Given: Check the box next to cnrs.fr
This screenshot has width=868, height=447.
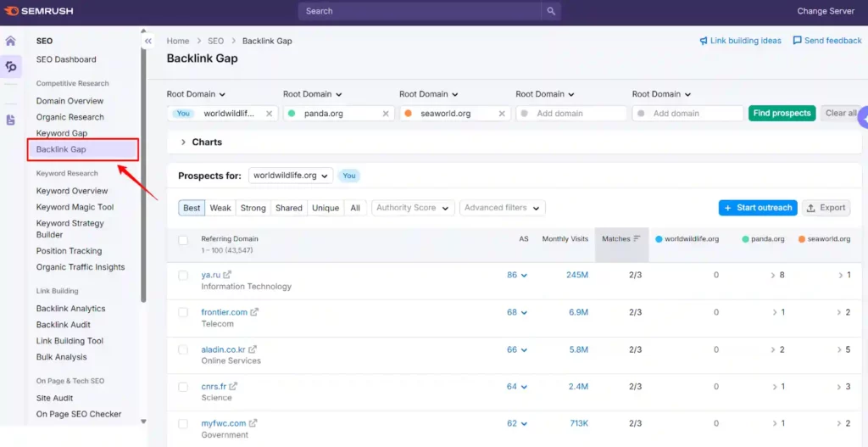Looking at the screenshot, I should click(x=183, y=387).
